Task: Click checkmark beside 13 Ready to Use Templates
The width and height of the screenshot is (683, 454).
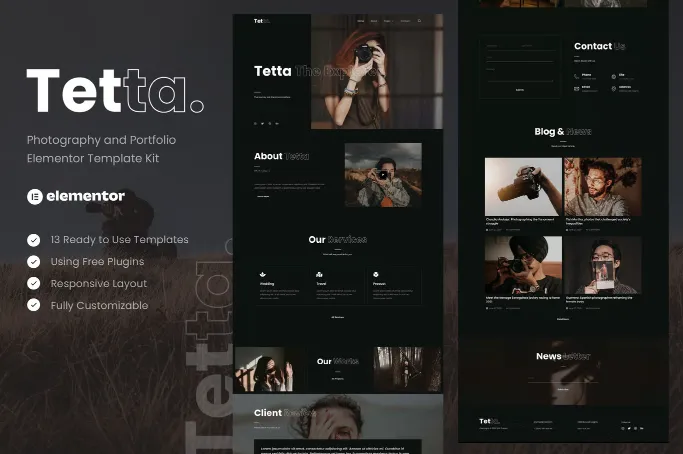Action: click(x=34, y=240)
